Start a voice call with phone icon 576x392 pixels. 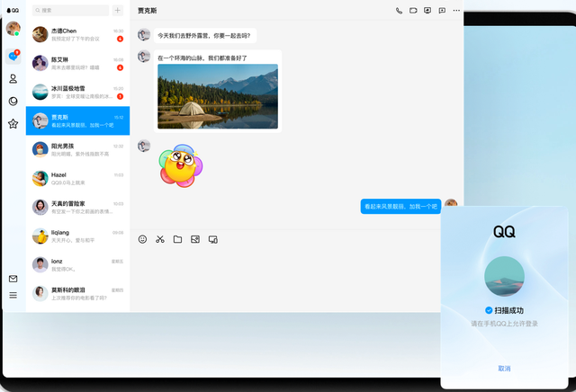click(399, 11)
